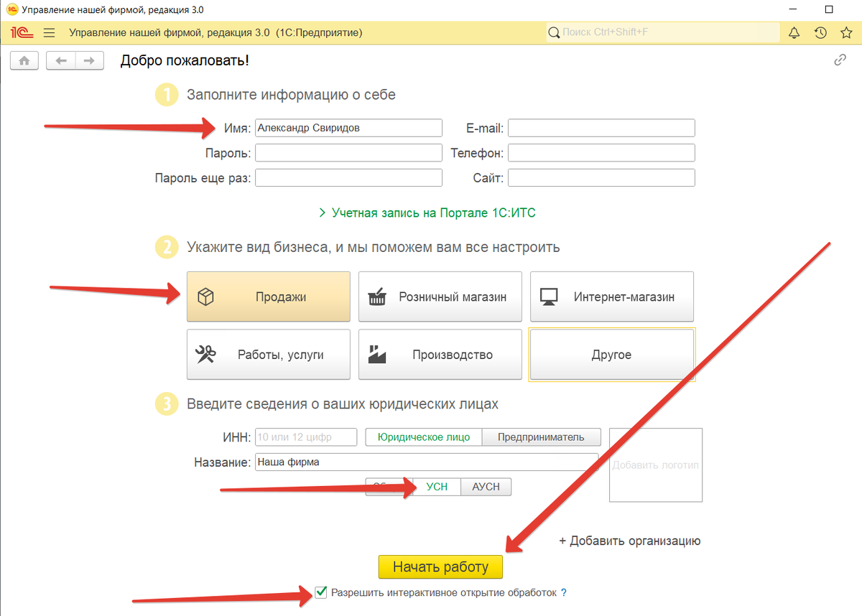Expand Учетная запись на Портале 1С:ИТС
This screenshot has width=862, height=616.
427,213
